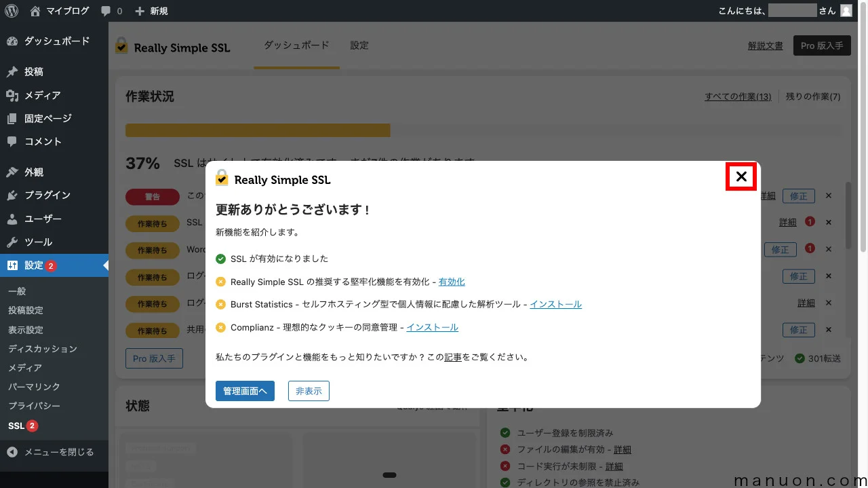Screen dimensions: 868x488
Task: Install Burst Statistics via インストール link
Action: [555, 304]
